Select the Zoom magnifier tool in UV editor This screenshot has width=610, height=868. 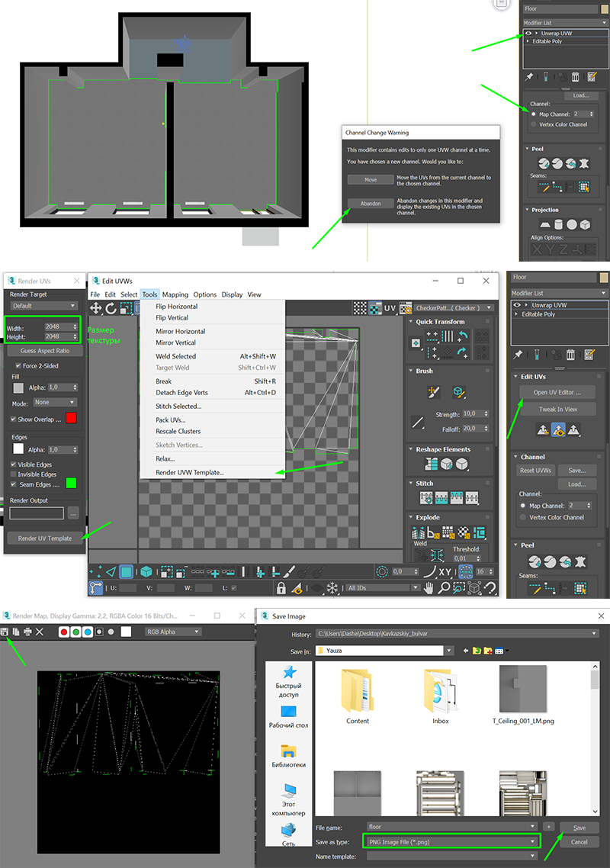click(x=443, y=588)
